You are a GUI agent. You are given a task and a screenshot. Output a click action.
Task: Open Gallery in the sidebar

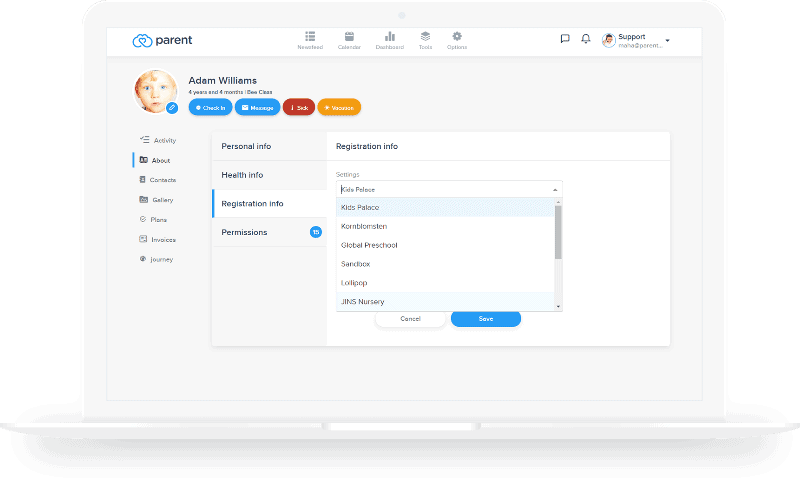[156, 199]
